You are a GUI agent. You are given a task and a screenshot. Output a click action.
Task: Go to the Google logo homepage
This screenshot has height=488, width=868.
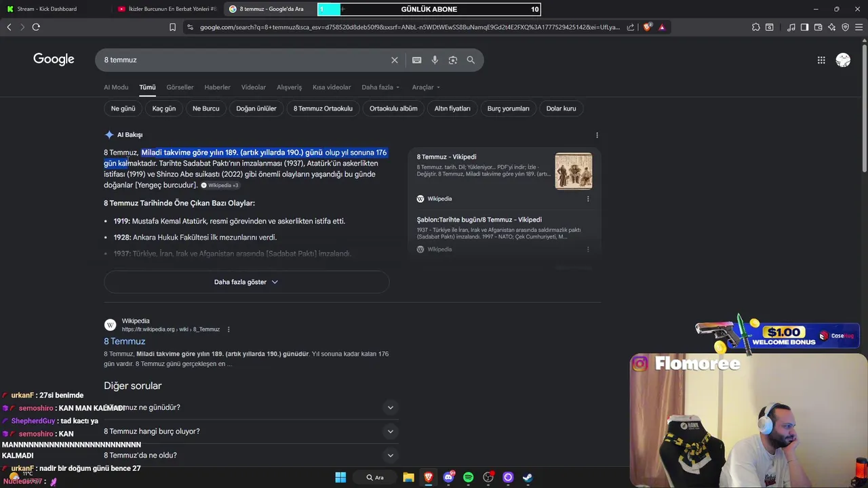click(54, 60)
